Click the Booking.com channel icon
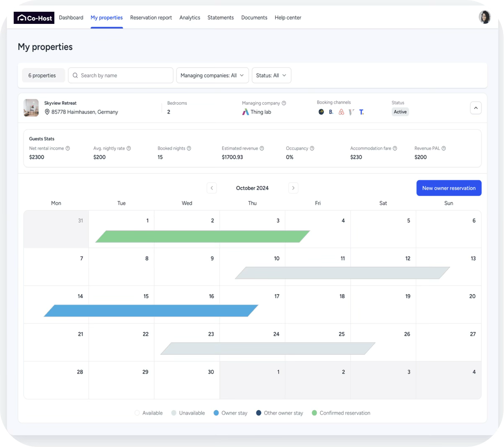Viewport: 504px width, 447px height. click(x=331, y=112)
